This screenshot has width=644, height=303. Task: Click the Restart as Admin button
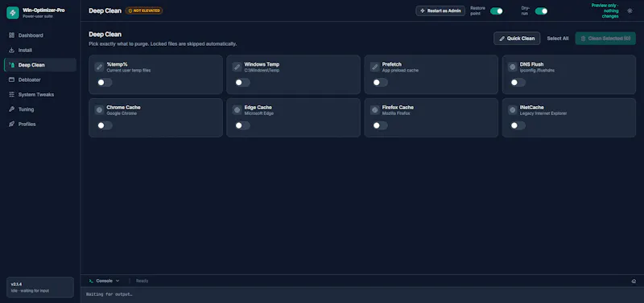point(440,10)
